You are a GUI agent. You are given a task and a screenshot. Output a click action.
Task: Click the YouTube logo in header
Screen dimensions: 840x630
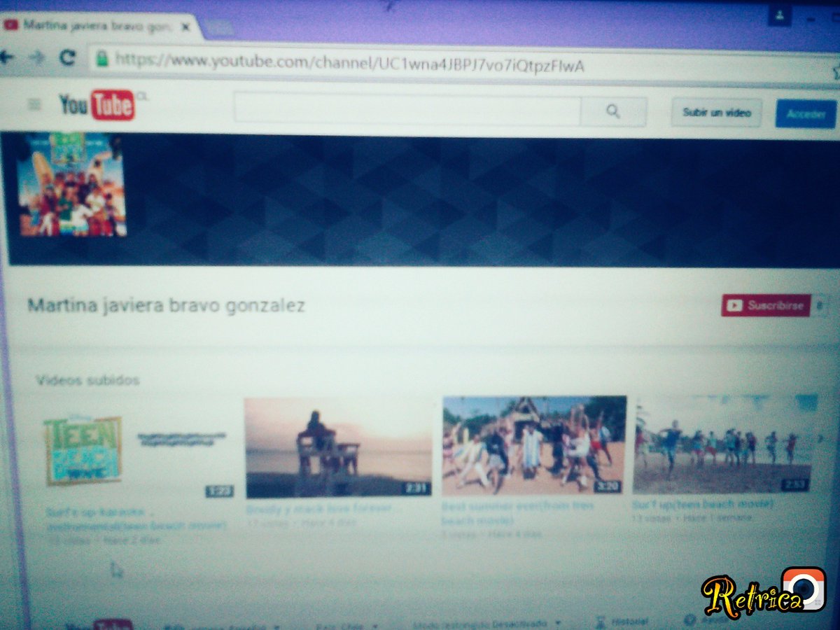coord(97,105)
